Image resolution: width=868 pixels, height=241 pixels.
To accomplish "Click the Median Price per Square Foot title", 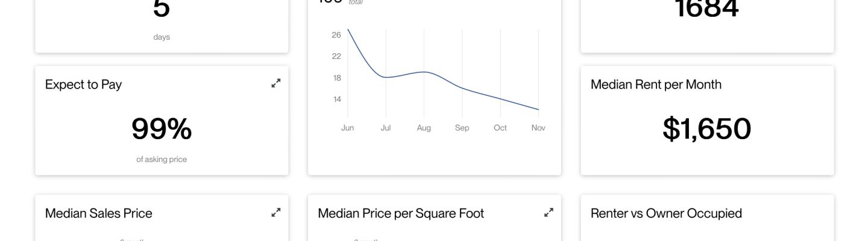I will [401, 213].
